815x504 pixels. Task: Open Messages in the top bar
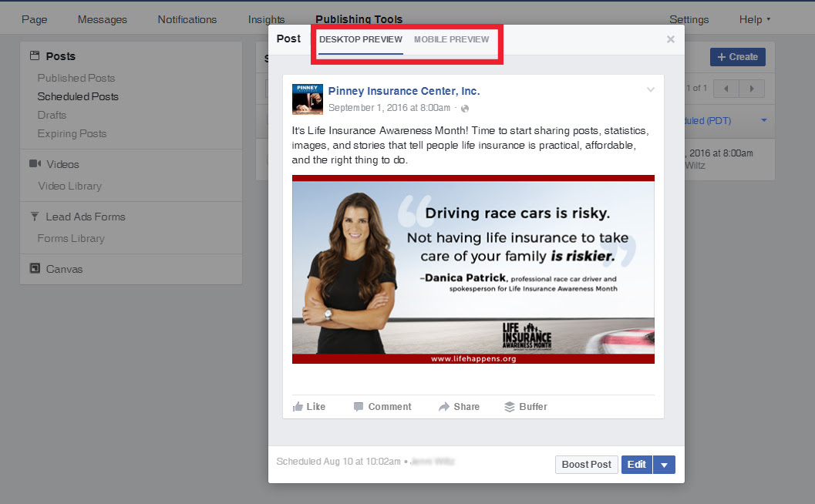click(x=103, y=19)
